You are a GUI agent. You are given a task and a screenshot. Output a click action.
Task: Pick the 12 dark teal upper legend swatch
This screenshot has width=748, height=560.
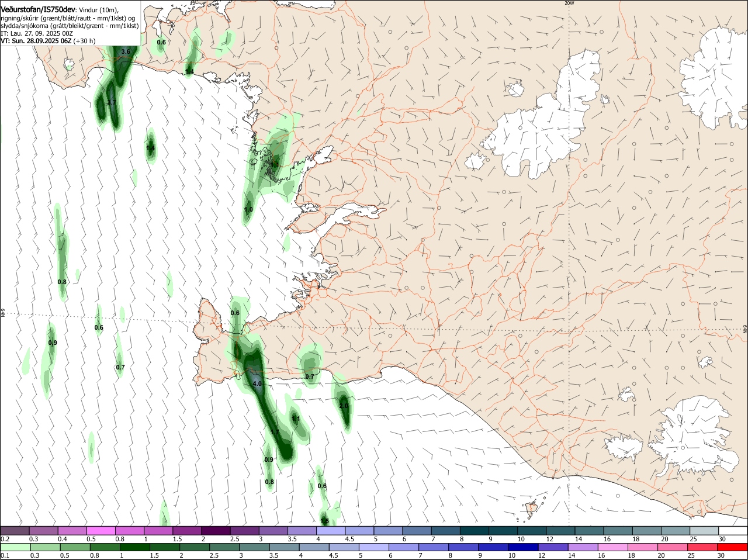pyautogui.click(x=560, y=531)
